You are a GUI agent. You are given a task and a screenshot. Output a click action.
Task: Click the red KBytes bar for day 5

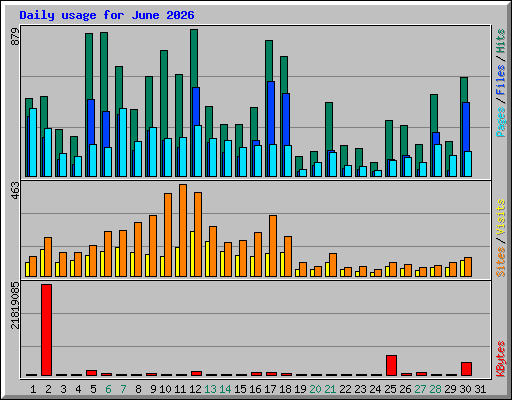click(x=91, y=373)
